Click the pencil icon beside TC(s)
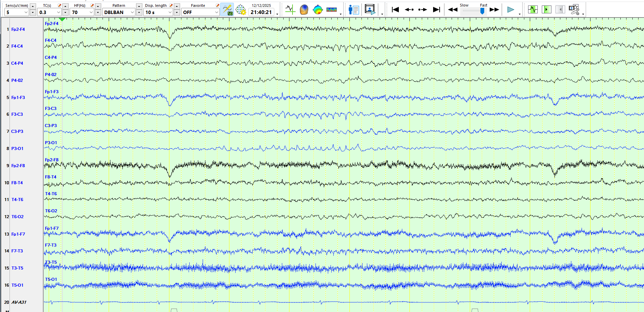Screen dimensions: 644x312 pyautogui.click(x=60, y=5)
